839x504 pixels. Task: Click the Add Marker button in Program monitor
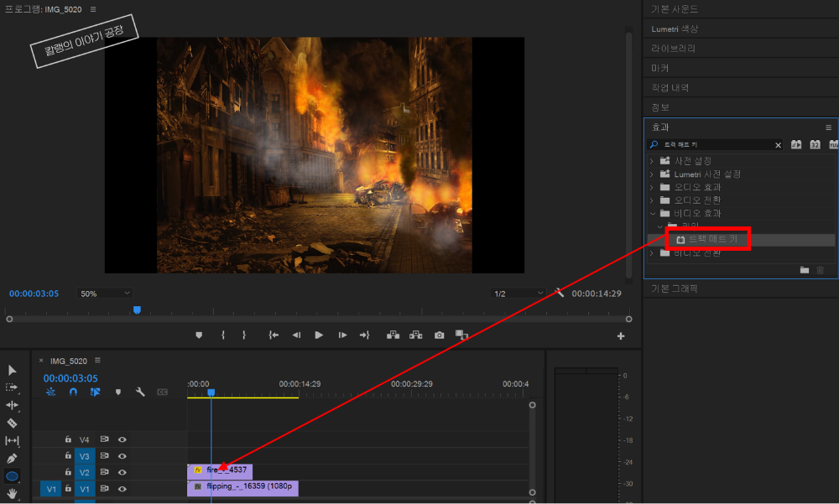click(199, 335)
